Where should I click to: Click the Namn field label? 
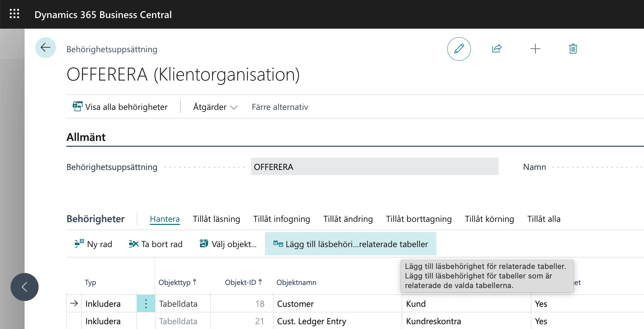pos(534,167)
